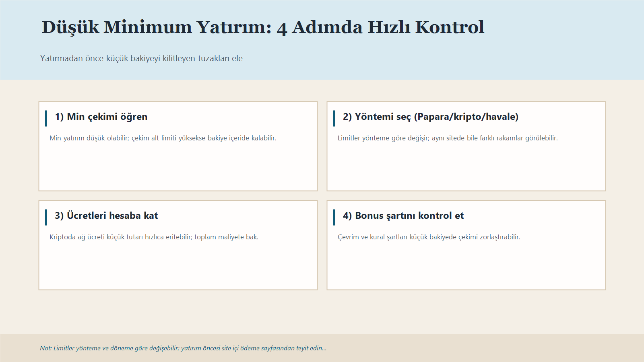The width and height of the screenshot is (644, 362).
Task: Select the text mentioning kripto ağ ücreti
Action: click(x=154, y=237)
